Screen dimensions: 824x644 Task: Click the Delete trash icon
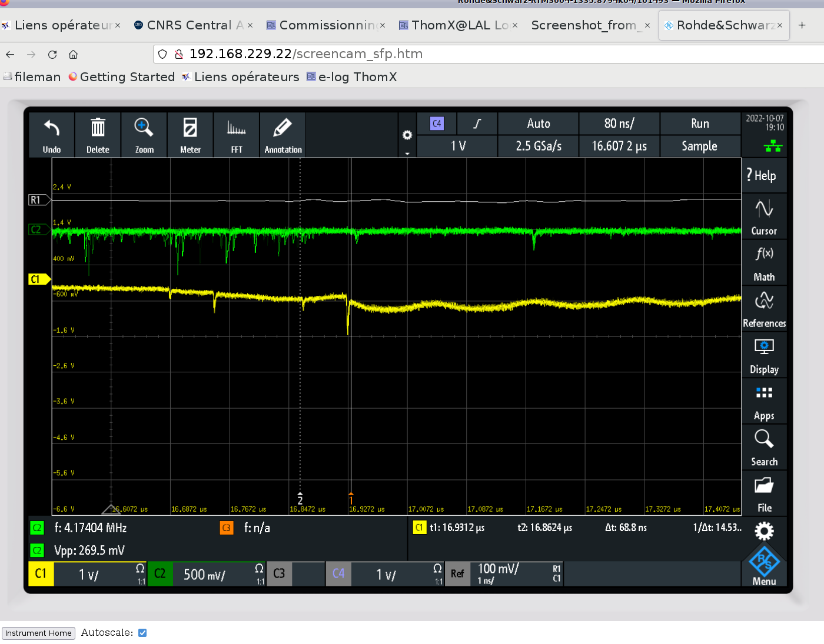98,129
